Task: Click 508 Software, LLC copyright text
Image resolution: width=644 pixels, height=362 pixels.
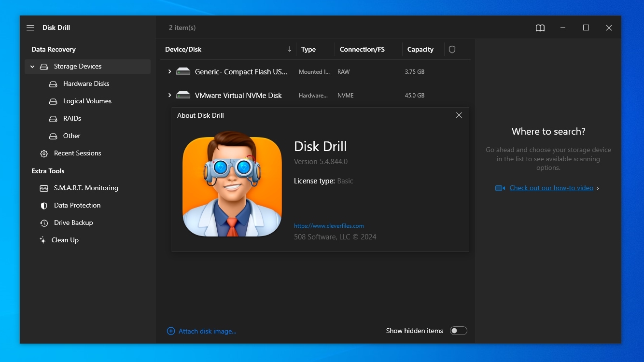Action: (x=335, y=237)
